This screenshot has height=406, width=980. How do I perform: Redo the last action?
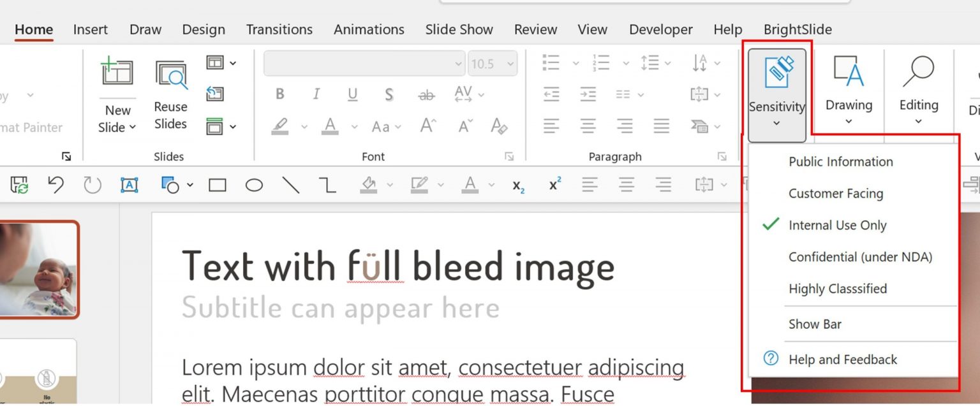[92, 184]
